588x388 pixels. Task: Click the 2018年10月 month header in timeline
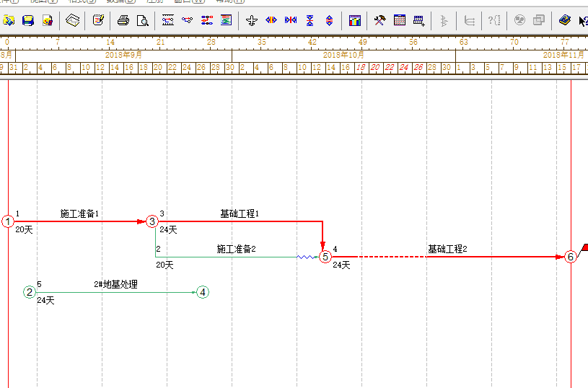(x=343, y=55)
